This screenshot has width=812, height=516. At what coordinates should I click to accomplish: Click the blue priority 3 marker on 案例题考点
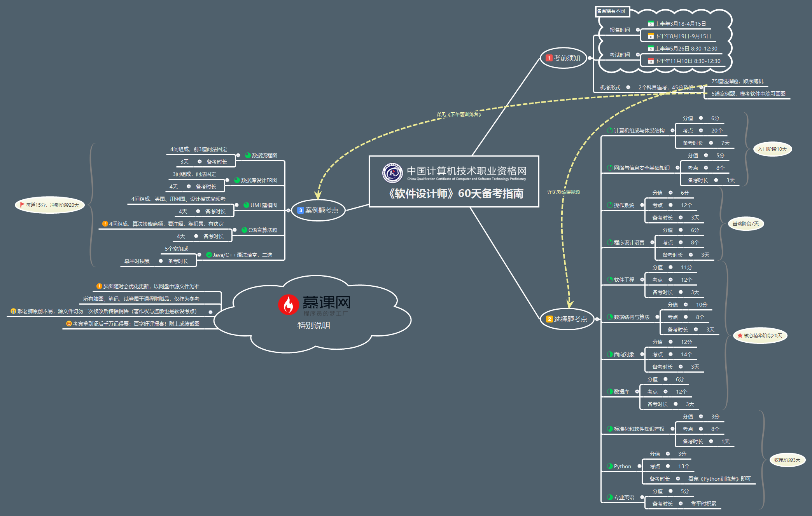(x=300, y=210)
